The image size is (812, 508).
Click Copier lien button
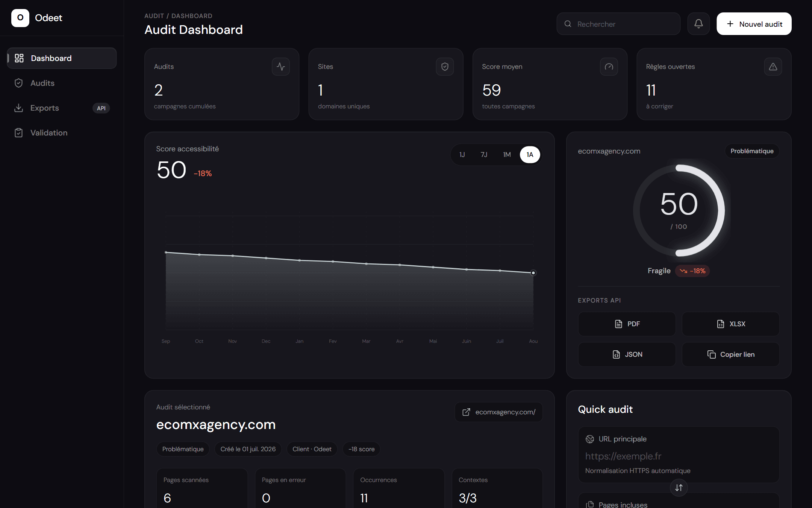(x=731, y=354)
